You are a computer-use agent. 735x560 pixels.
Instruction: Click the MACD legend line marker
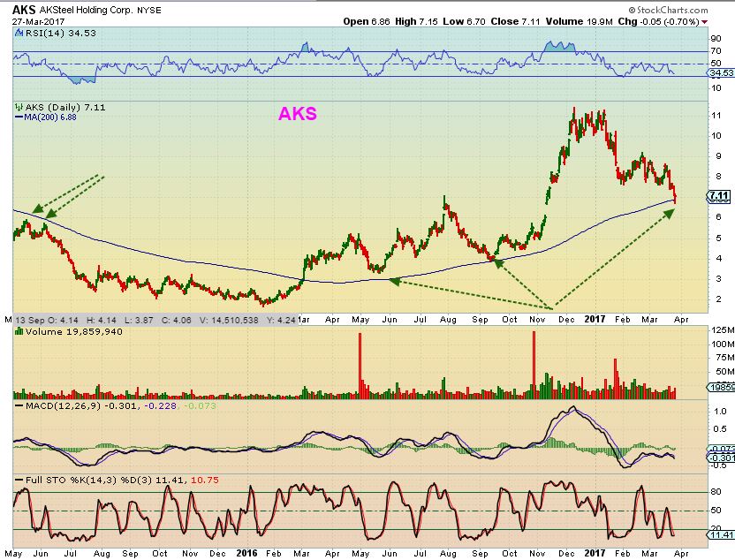point(19,405)
